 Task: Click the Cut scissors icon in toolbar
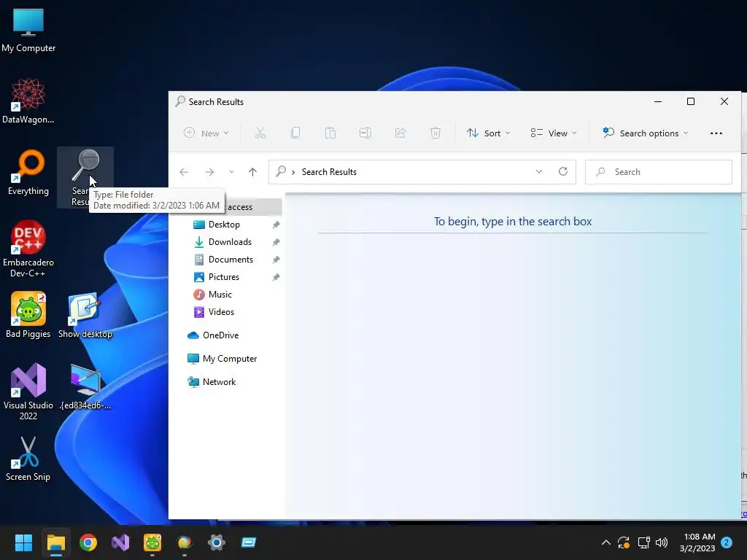click(x=260, y=133)
